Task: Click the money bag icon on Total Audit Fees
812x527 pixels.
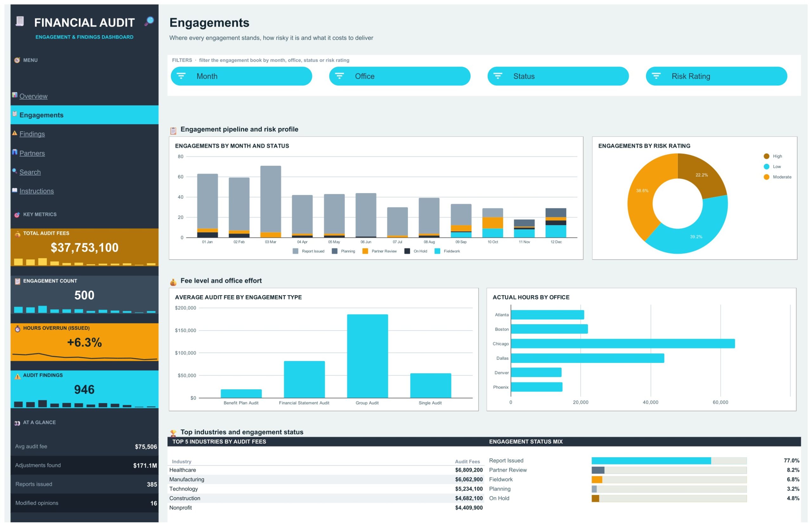Action: pos(17,234)
